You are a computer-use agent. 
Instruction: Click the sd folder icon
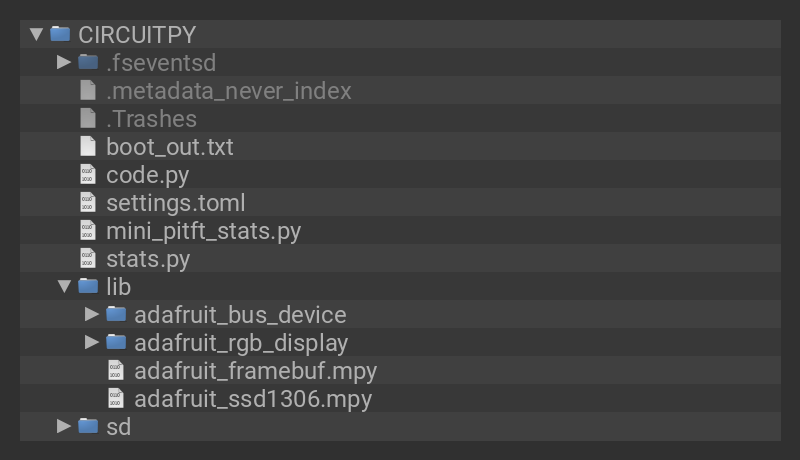click(88, 426)
